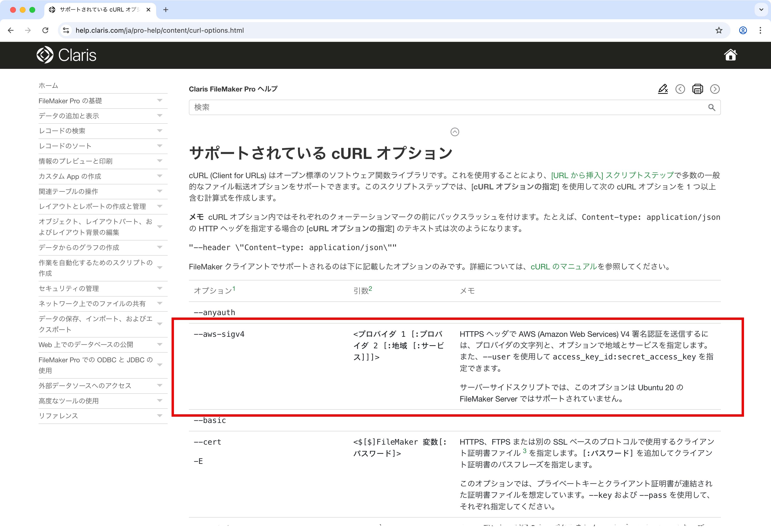Follow [URL から挿入] スクリプトステップ link
The width and height of the screenshot is (771, 532).
tap(612, 175)
